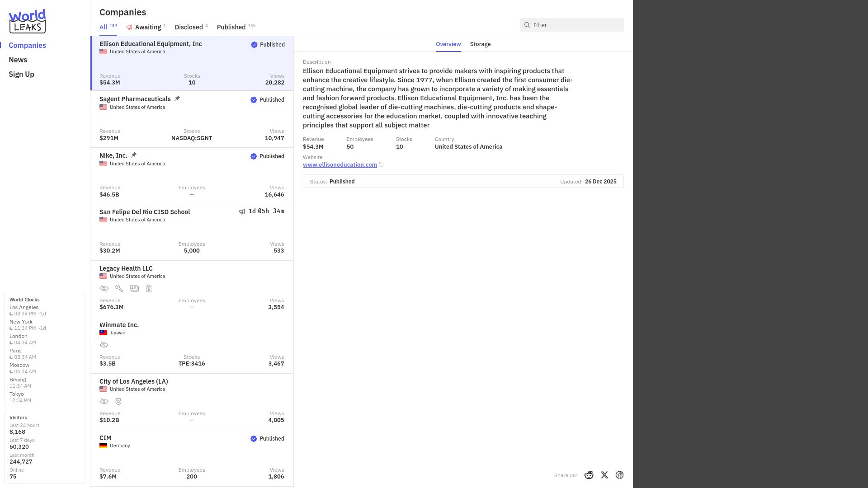Viewport: 868px width, 488px height.
Task: Share on X icon
Action: (604, 475)
